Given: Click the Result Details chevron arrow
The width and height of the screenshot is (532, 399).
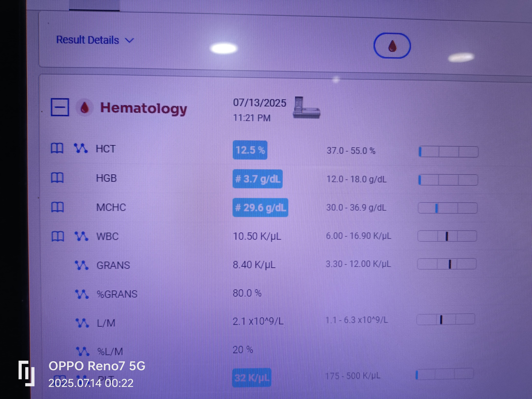Looking at the screenshot, I should point(129,40).
